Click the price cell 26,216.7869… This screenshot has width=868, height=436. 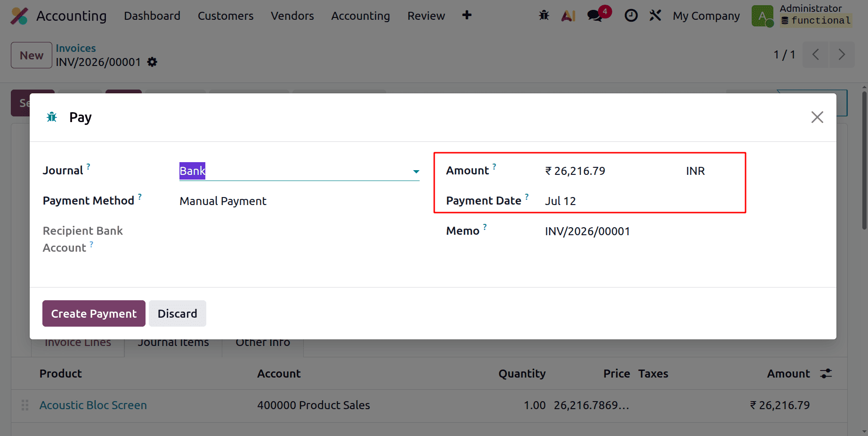[592, 405]
